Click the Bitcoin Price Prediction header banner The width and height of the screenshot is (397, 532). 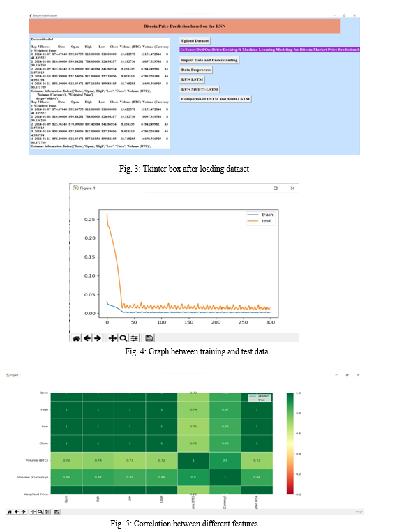pos(184,26)
